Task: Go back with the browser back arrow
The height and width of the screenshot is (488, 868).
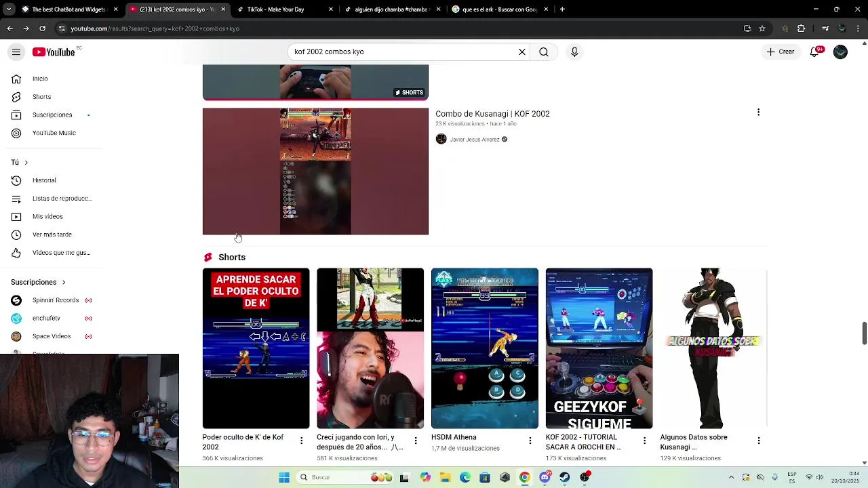Action: click(x=9, y=28)
